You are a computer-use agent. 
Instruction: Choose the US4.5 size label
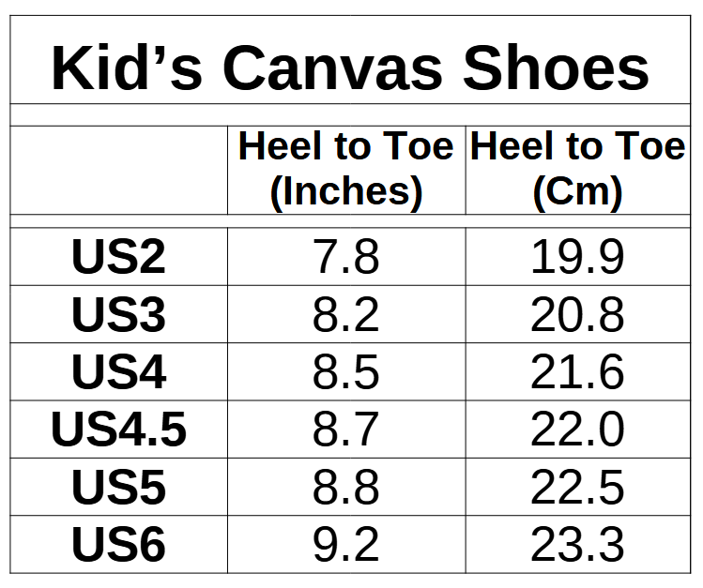pyautogui.click(x=118, y=430)
